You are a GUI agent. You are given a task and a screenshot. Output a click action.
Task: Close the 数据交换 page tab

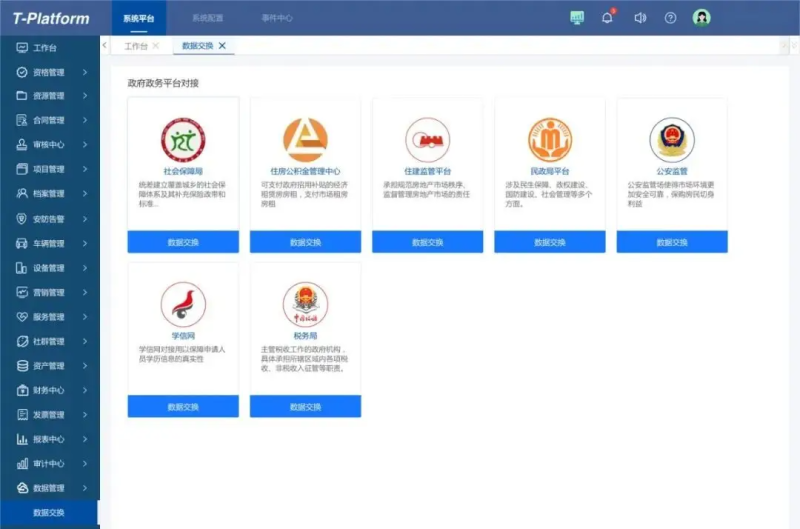(222, 46)
